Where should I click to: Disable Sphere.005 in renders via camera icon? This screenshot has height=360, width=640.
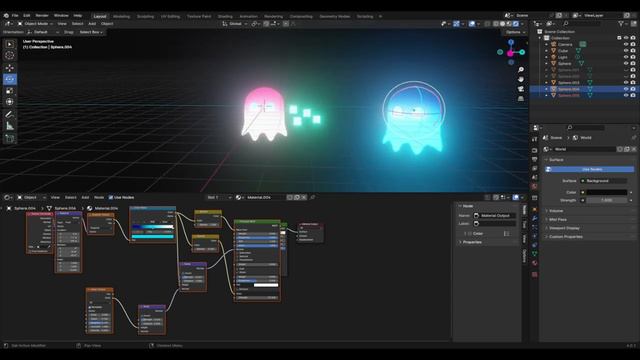pos(633,95)
